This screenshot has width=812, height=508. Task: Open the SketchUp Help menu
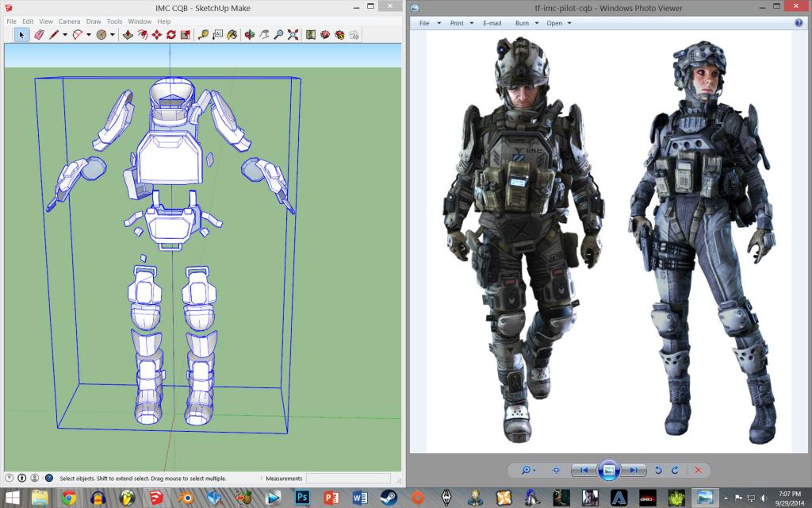click(x=164, y=21)
